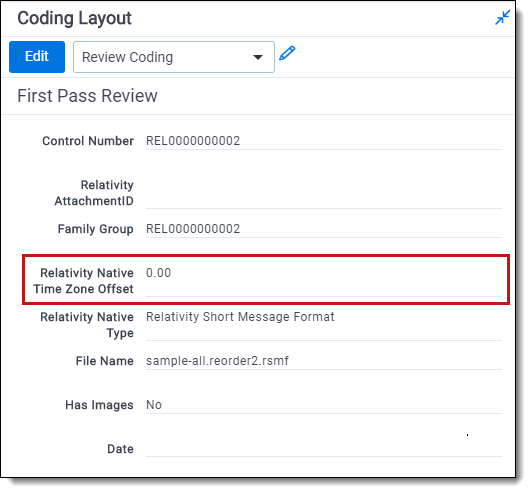531x493 pixels.
Task: Click the File Name label
Action: click(105, 361)
